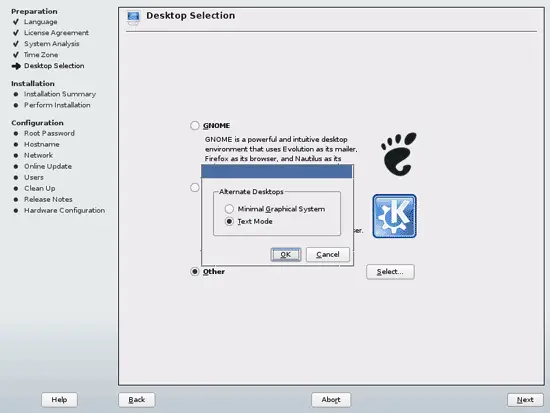Click Installation Summary step in sidebar
Screen dimensions: 550x413
pos(60,94)
